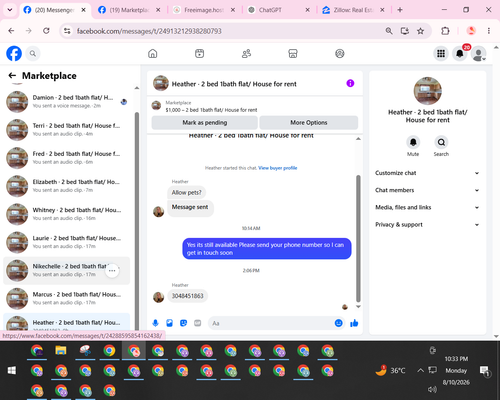Viewport: 500px width, 400px height.
Task: Expand the Customize chat section
Action: coord(427,173)
